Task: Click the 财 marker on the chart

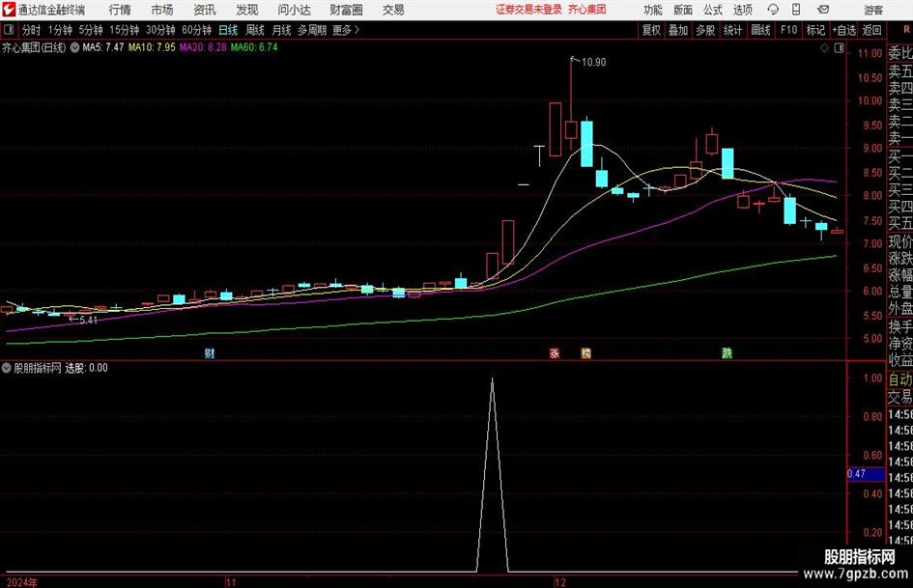Action: pos(210,352)
